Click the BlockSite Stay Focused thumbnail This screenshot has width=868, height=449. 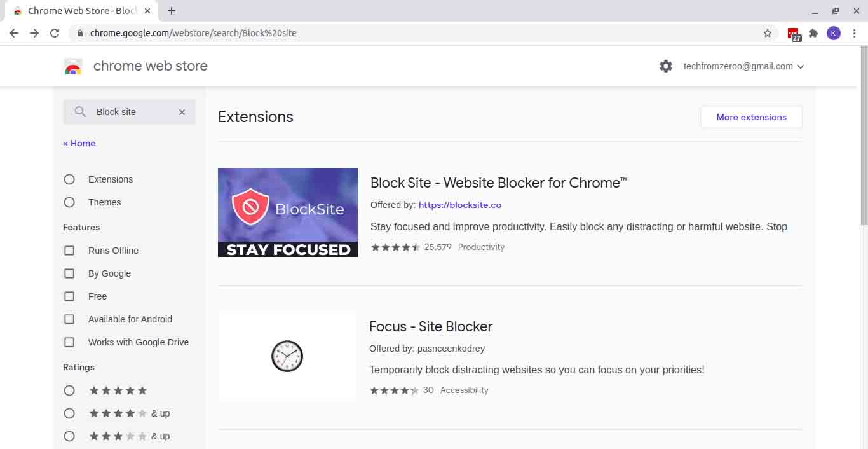[x=288, y=212]
